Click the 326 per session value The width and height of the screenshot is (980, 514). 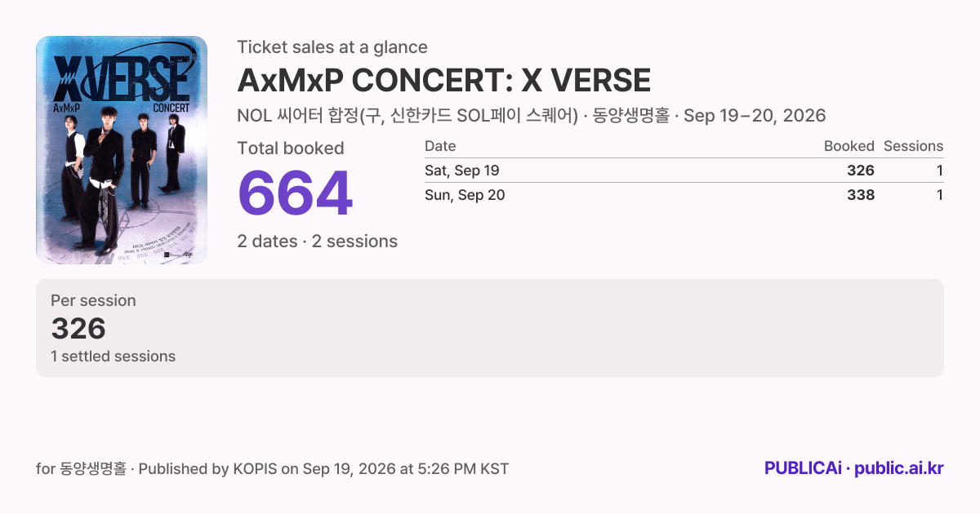point(78,329)
